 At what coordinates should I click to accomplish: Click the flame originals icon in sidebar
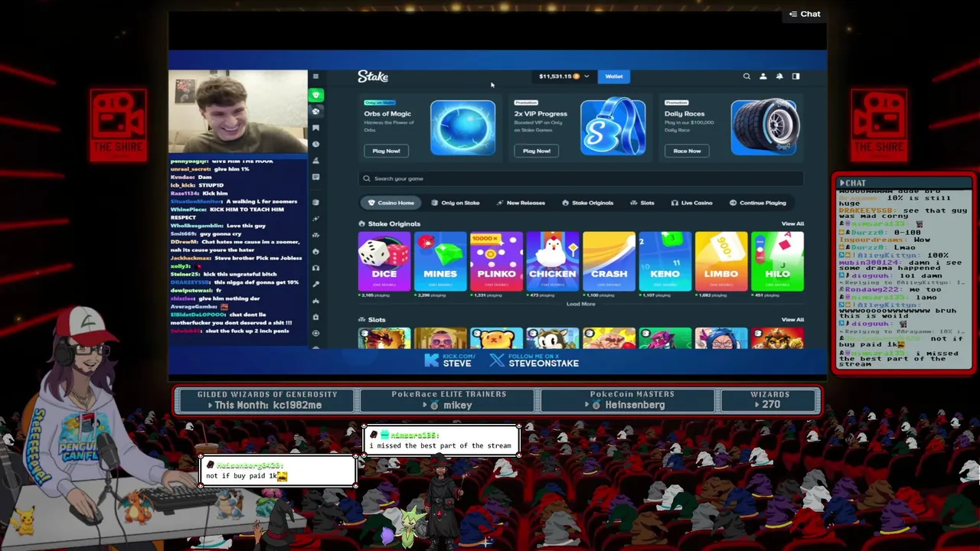(315, 251)
